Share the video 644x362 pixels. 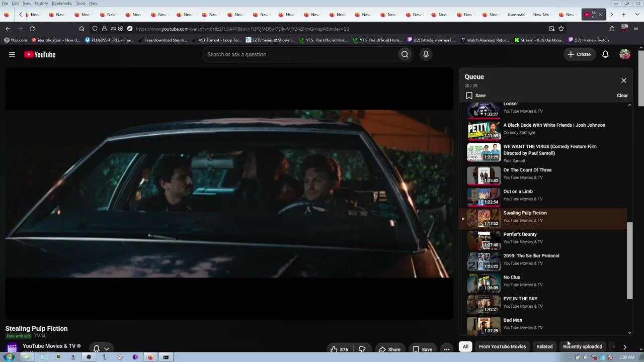click(x=389, y=349)
